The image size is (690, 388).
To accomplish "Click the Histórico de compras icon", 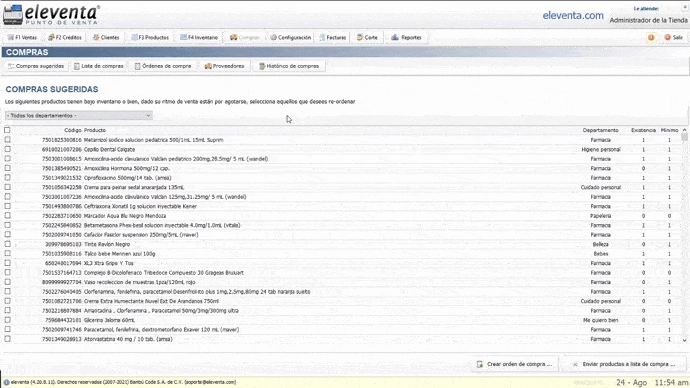I will click(x=262, y=66).
